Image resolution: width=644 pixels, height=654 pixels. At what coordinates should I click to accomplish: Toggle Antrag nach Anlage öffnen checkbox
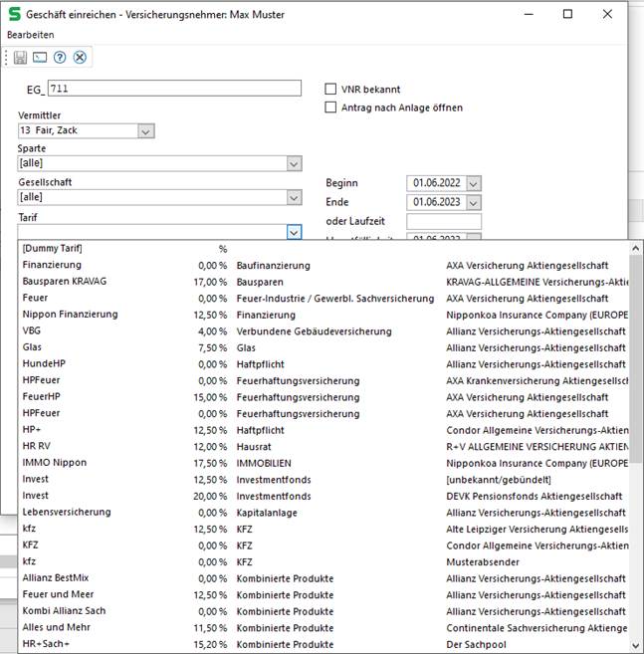331,108
